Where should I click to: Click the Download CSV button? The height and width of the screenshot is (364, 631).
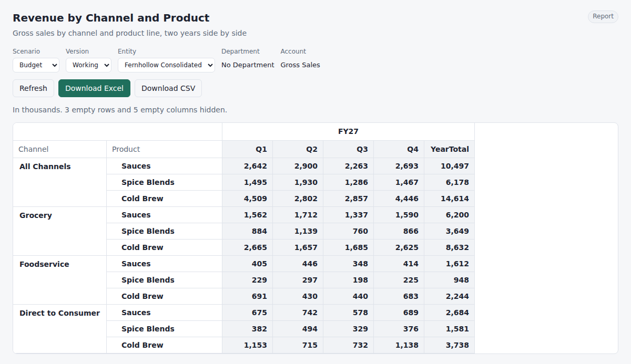point(168,88)
